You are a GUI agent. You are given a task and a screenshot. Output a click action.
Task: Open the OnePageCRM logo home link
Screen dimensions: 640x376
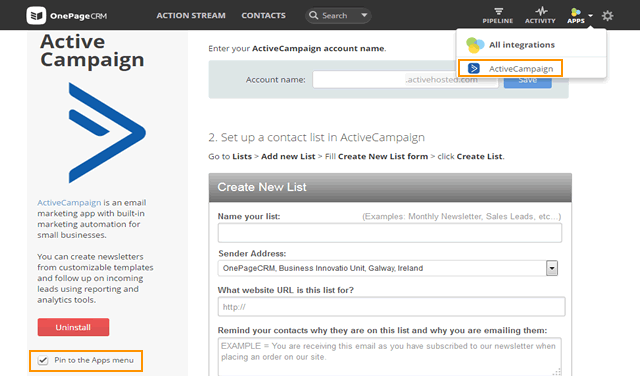click(67, 16)
